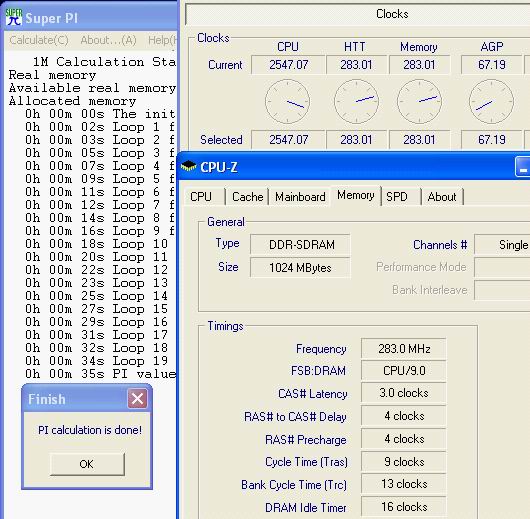Switch to the Mainboard tab in CPU-Z
Screen dimensions: 530x519
300,196
